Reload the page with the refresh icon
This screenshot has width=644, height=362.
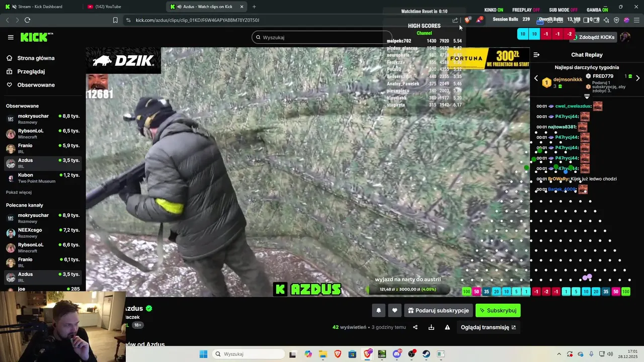[x=27, y=20]
